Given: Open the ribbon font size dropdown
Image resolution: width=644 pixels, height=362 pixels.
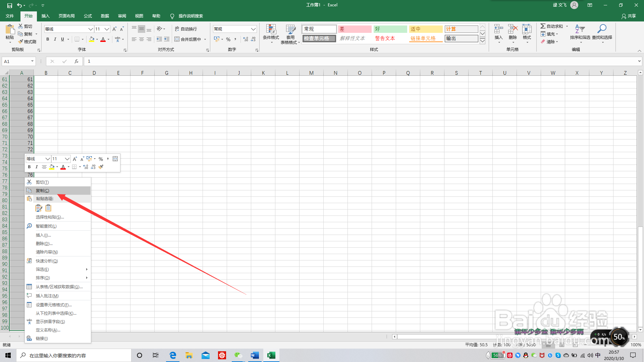Looking at the screenshot, I should tap(107, 29).
